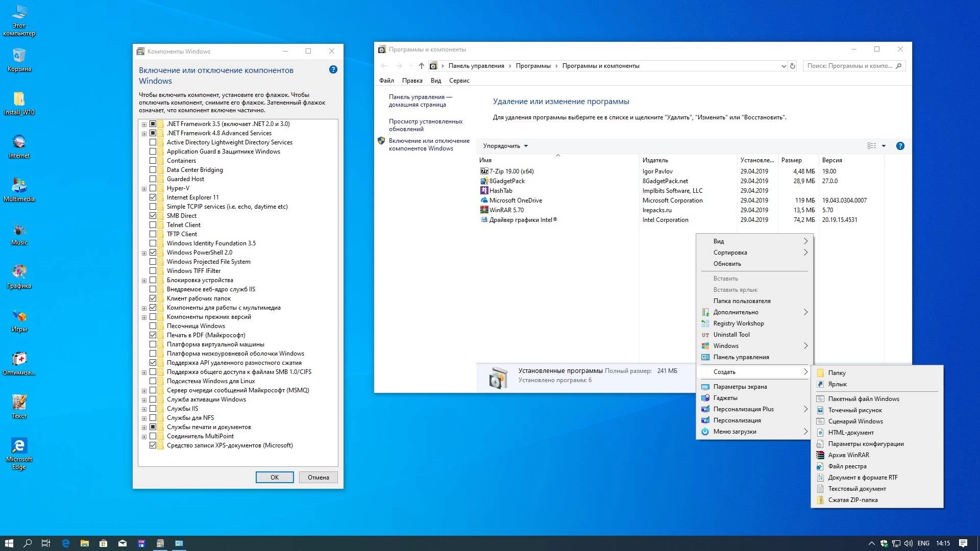The image size is (980, 551).
Task: Check the Песочница Windows checkbox
Action: [x=153, y=326]
